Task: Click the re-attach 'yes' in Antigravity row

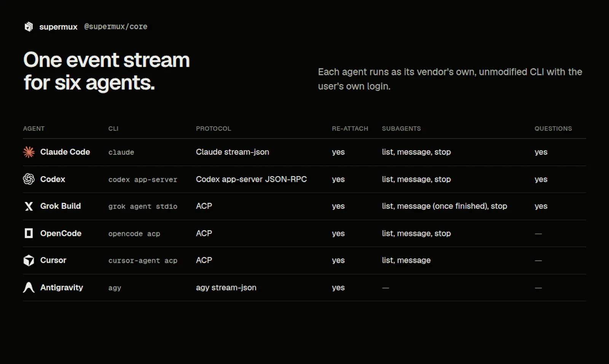Action: [338, 288]
